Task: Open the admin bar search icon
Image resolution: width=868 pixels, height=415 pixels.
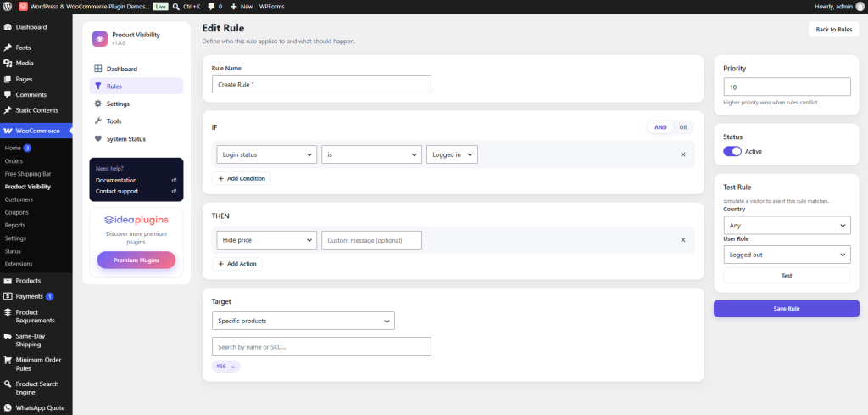Action: click(x=175, y=7)
